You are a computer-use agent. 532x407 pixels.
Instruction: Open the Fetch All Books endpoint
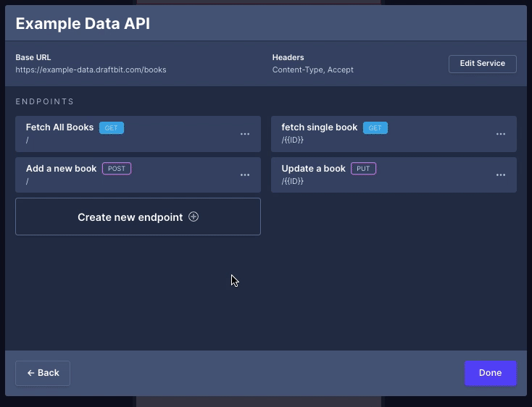click(138, 134)
